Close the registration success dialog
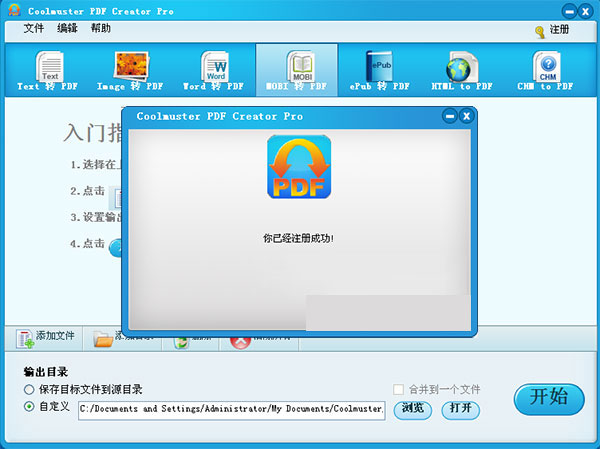 (466, 116)
